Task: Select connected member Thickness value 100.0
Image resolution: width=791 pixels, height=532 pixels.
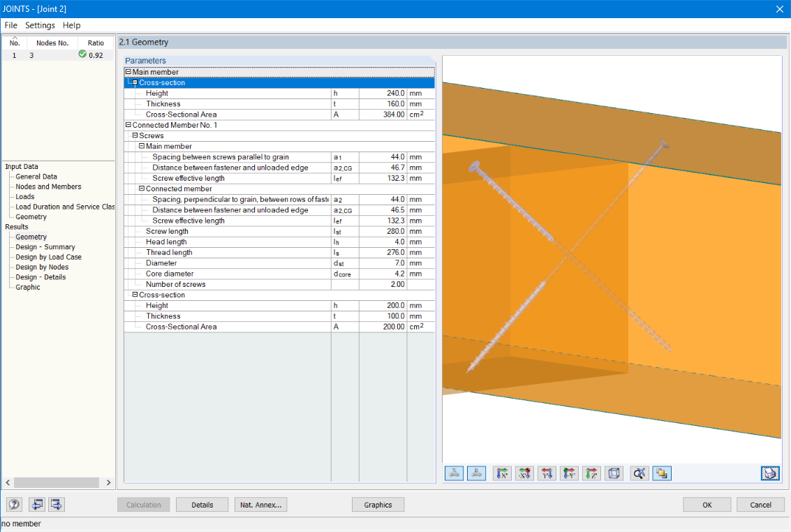Action: (383, 316)
